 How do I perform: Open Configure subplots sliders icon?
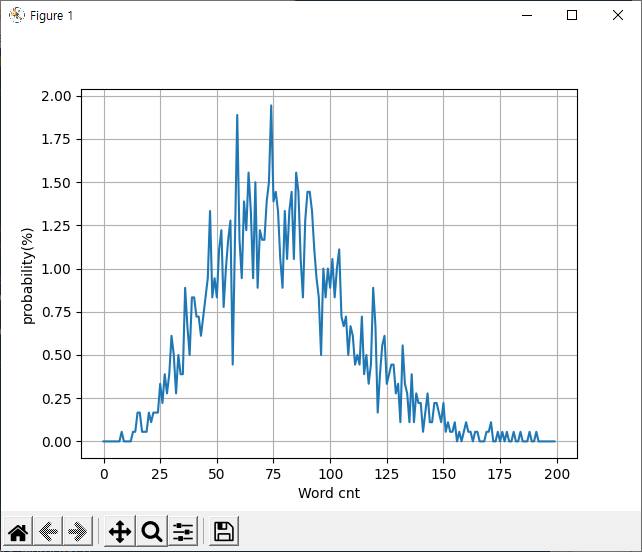(x=183, y=532)
